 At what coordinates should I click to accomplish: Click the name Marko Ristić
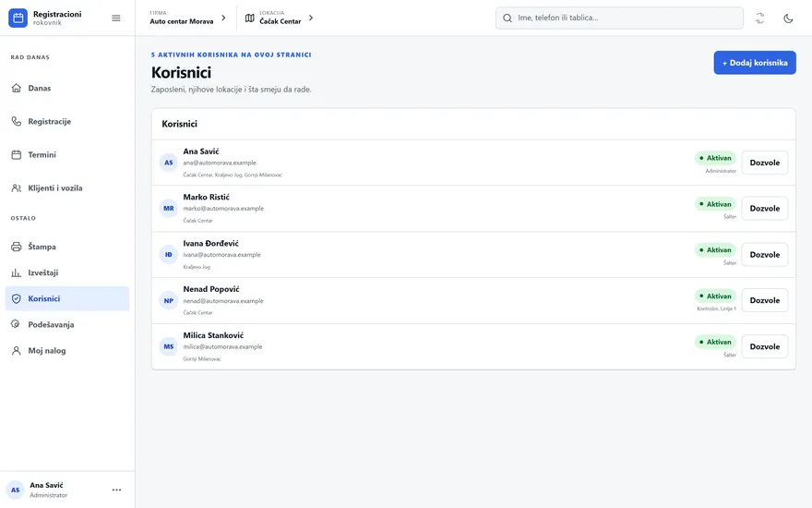(x=206, y=197)
